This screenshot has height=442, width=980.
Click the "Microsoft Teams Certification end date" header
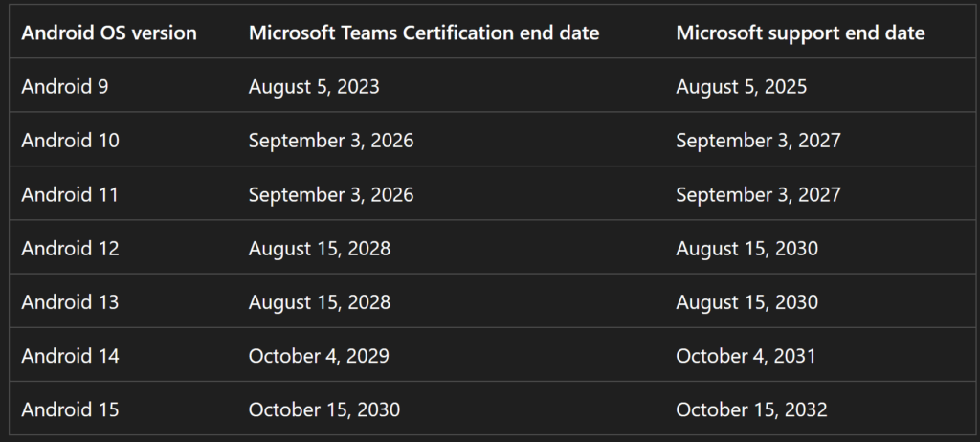click(424, 33)
